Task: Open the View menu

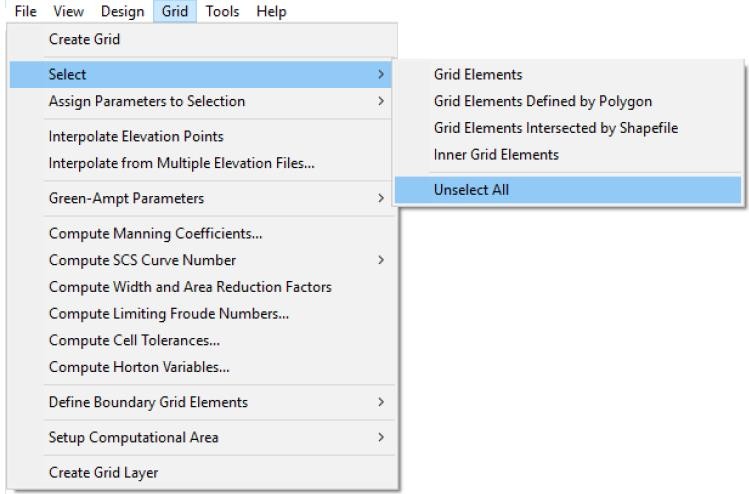Action: [68, 12]
